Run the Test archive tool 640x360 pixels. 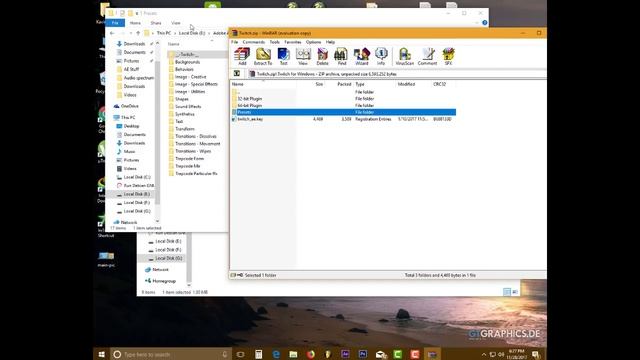[283, 56]
